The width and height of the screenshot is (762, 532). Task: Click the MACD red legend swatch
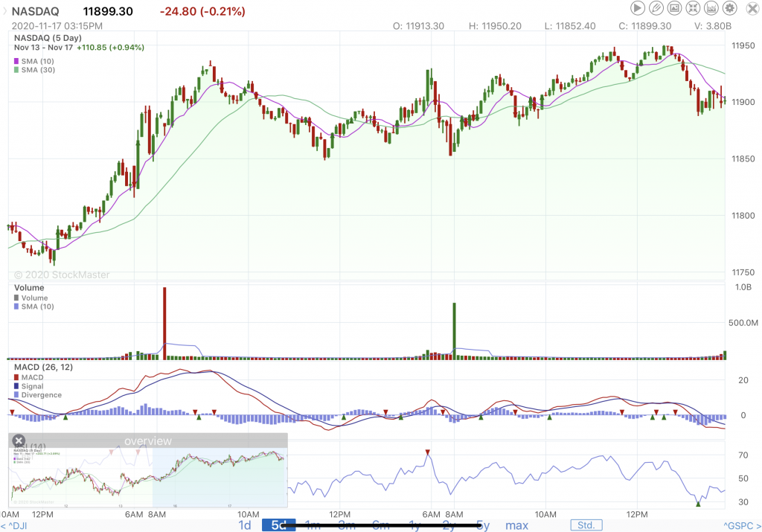coord(17,377)
